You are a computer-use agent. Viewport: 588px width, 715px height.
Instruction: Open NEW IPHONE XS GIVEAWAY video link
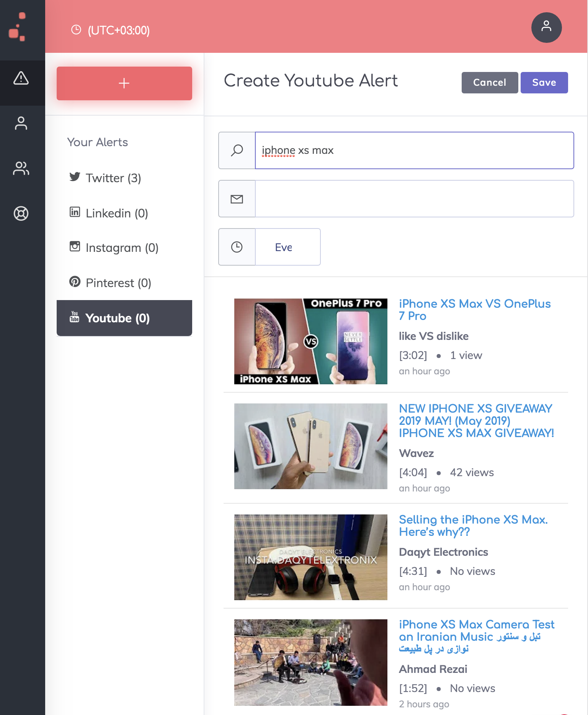476,421
